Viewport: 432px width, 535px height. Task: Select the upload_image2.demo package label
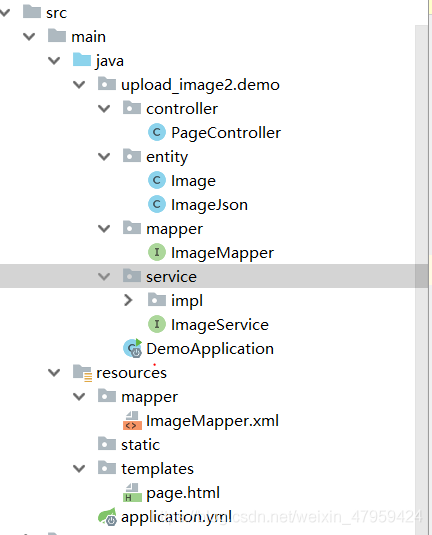coord(201,85)
